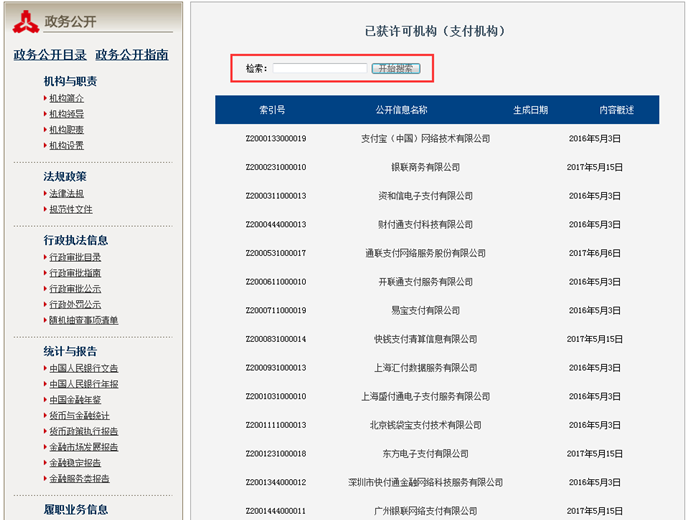Go to 法律法规 under 法规政策
Viewport: 690px width, 520px height.
(x=67, y=193)
